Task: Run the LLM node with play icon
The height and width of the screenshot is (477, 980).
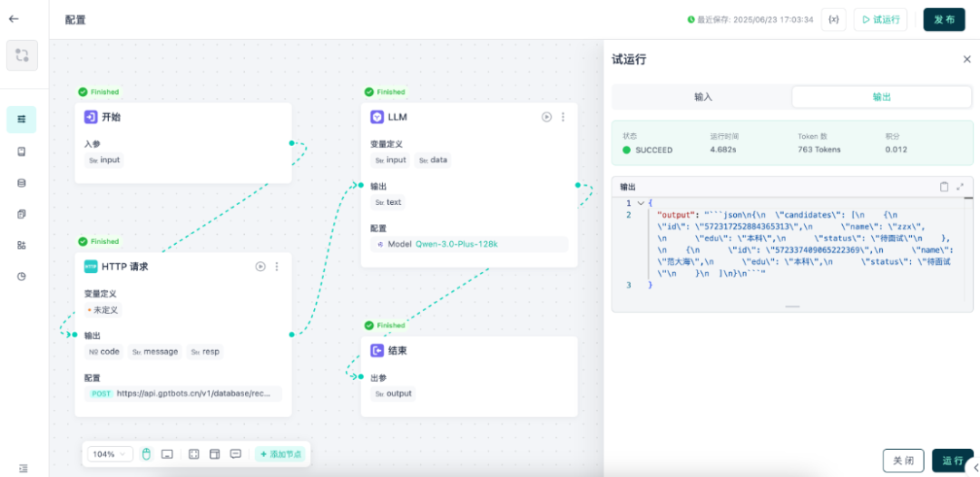Action: [547, 117]
